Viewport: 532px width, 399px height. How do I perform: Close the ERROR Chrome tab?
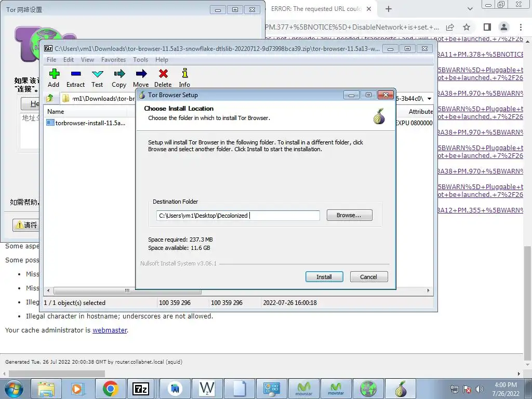[369, 9]
